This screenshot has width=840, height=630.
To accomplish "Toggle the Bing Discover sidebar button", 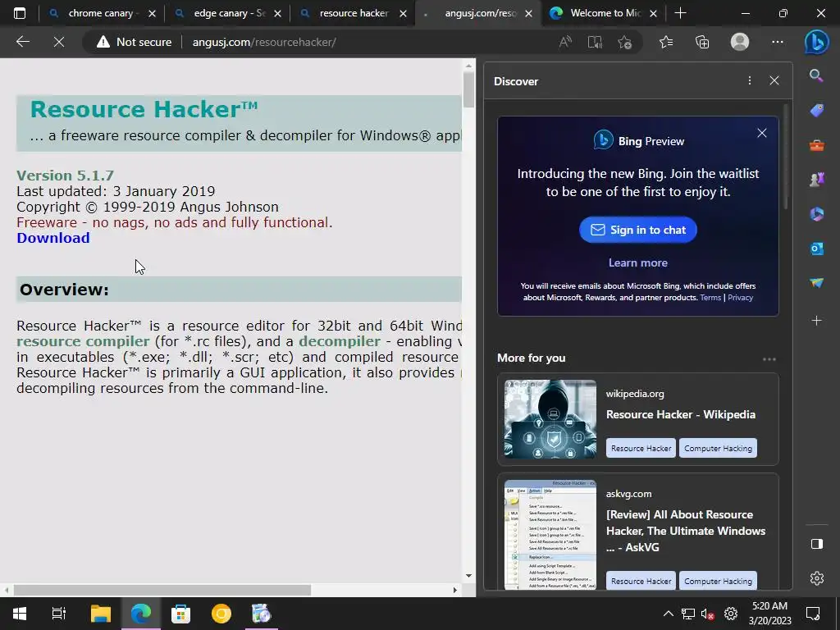I will (816, 43).
